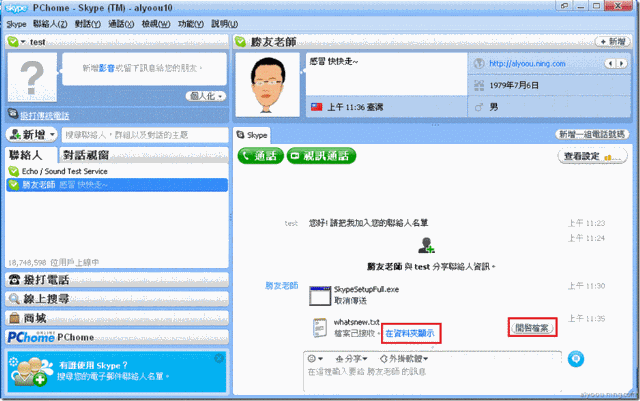Switch to the 聯絡人 tab
The image size is (640, 401).
coord(31,155)
